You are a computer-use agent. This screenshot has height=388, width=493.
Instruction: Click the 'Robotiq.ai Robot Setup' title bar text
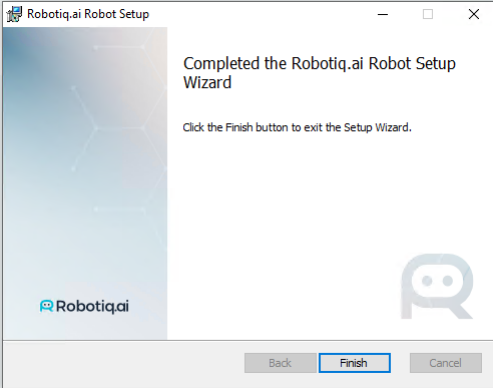click(88, 14)
